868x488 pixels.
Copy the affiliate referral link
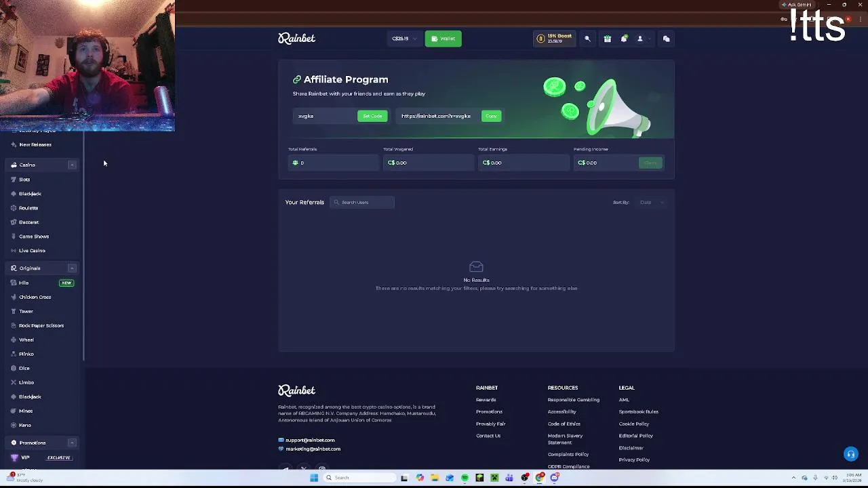492,116
